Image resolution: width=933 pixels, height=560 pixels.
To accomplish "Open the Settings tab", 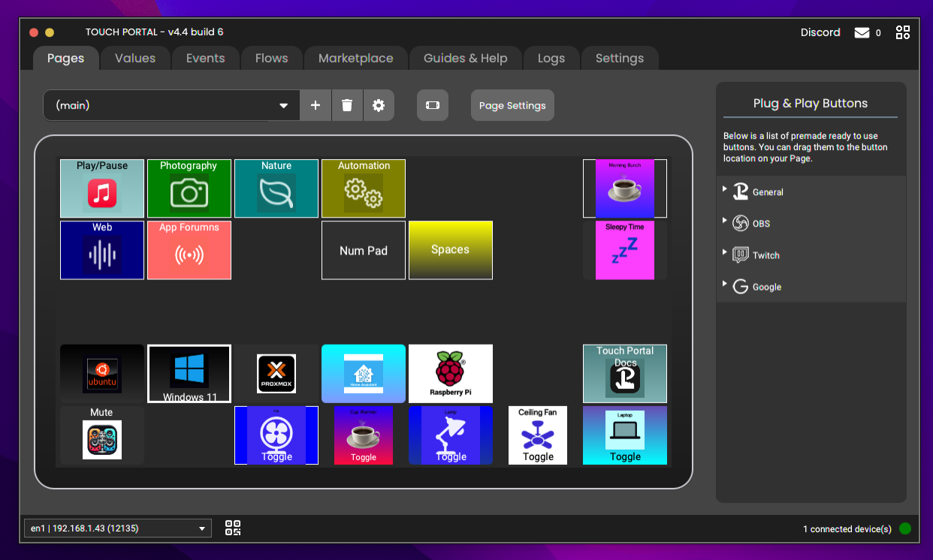I will (x=620, y=58).
